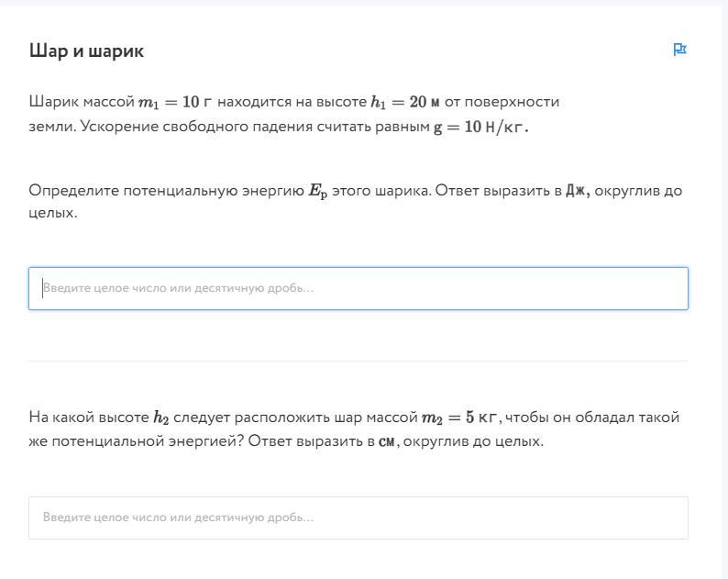Click the word "целых." ending the first question
Viewport: 728px width, 579px height.
click(x=53, y=213)
